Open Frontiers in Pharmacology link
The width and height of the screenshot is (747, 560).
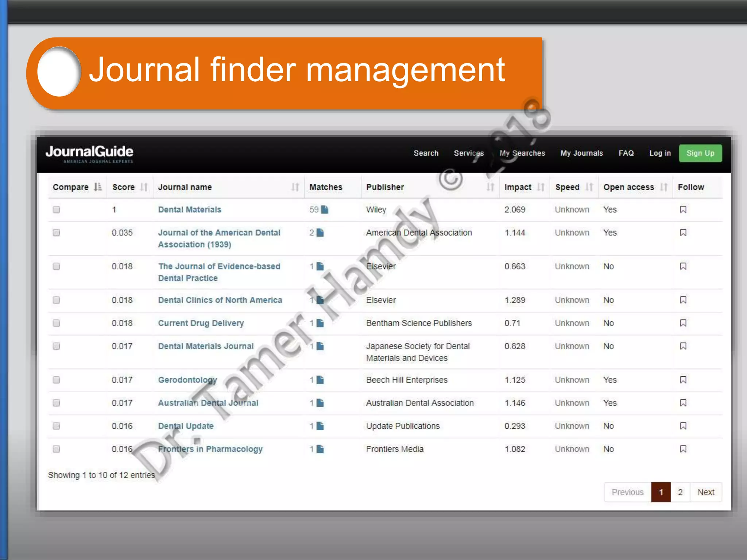tap(210, 449)
